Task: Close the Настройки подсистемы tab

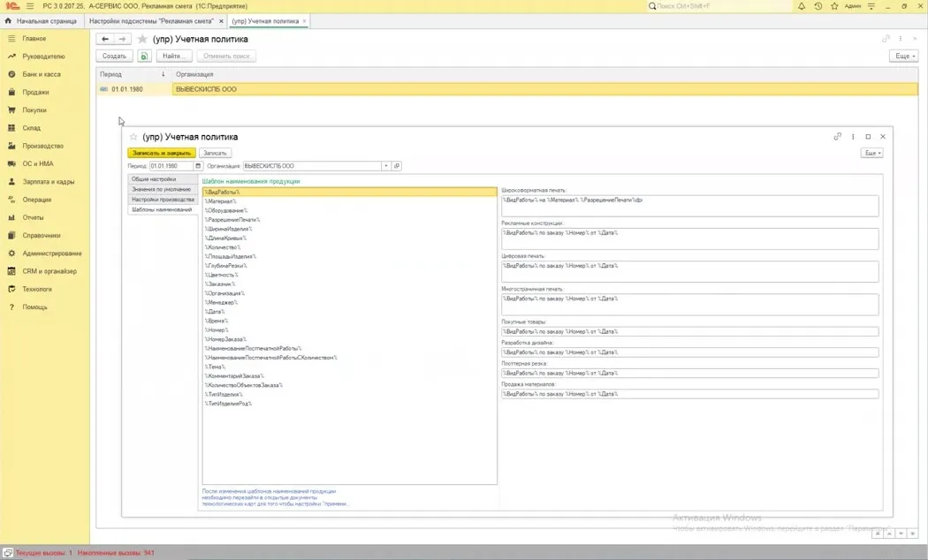Action: [x=221, y=21]
